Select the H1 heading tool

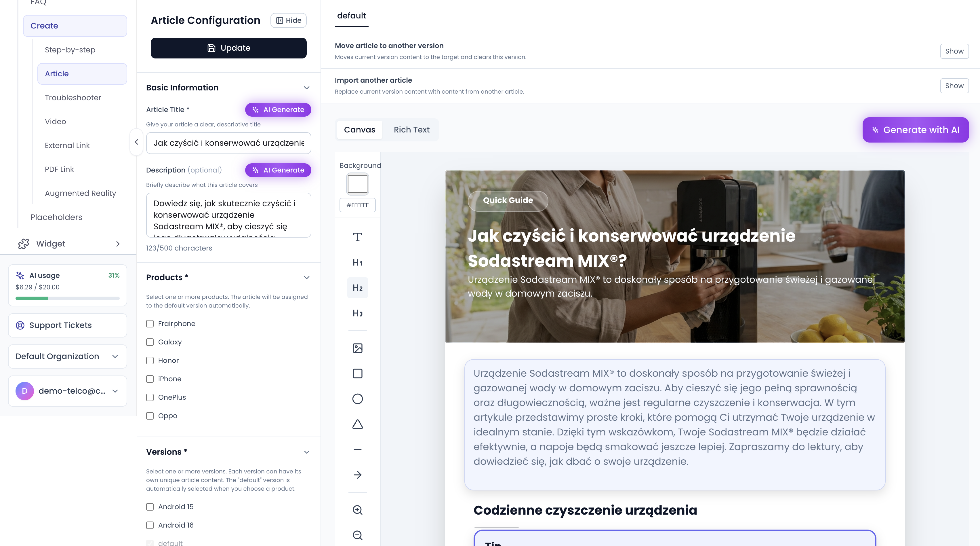(x=357, y=262)
